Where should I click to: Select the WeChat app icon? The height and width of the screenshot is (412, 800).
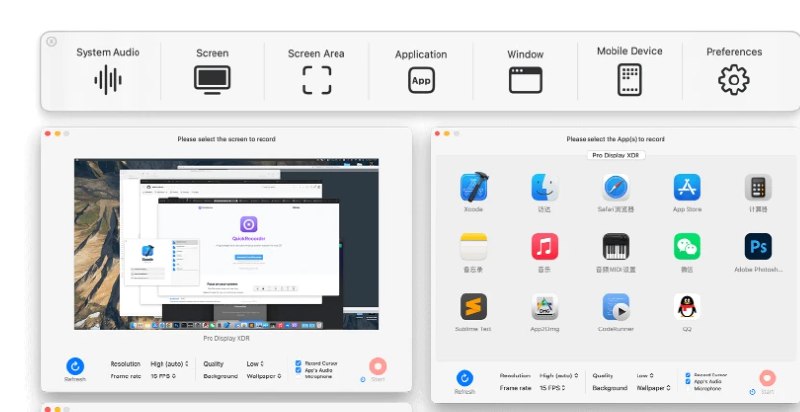687,247
